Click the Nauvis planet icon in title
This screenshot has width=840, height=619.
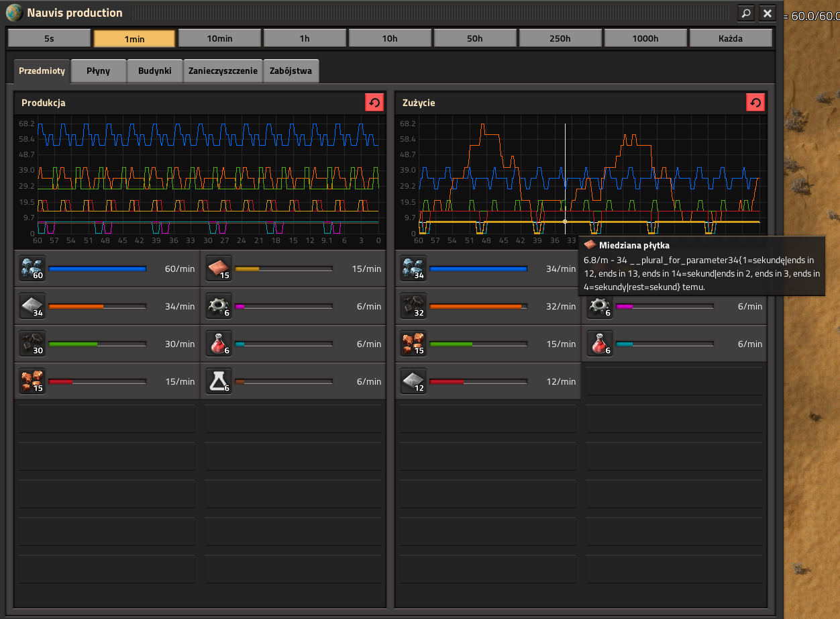coord(14,13)
